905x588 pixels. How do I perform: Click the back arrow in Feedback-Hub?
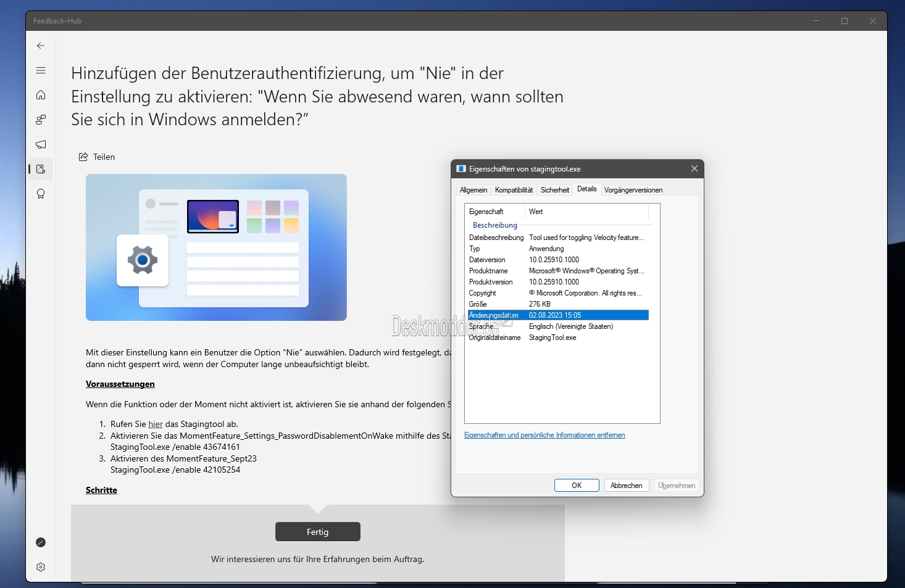tap(41, 46)
